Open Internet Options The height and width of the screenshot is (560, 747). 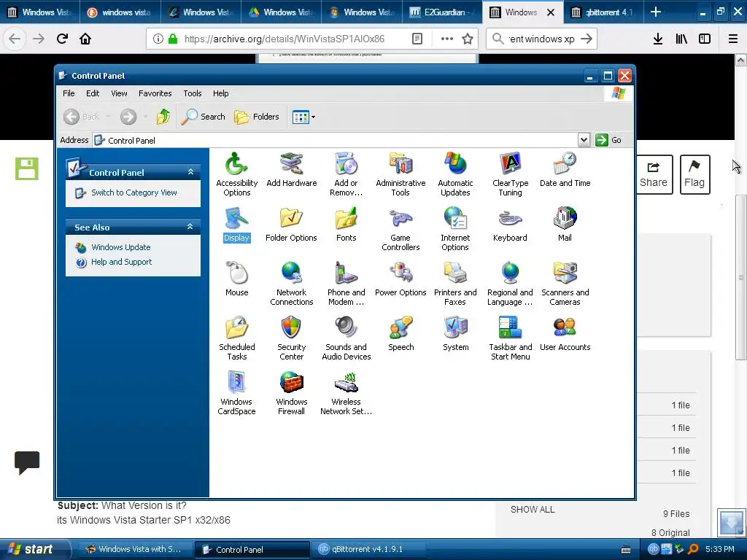pos(455,229)
